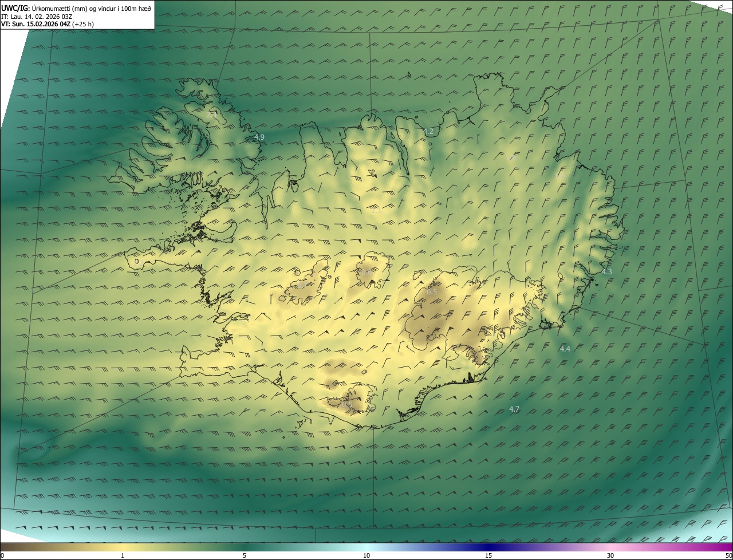Click the 4.4 value label on the map
This screenshot has width=733, height=560.
pos(565,349)
